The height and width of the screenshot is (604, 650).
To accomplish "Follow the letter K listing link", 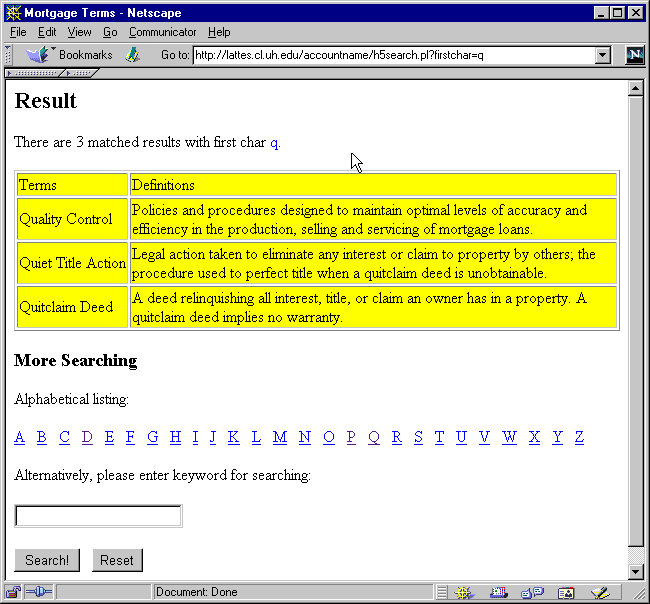I will pyautogui.click(x=233, y=437).
